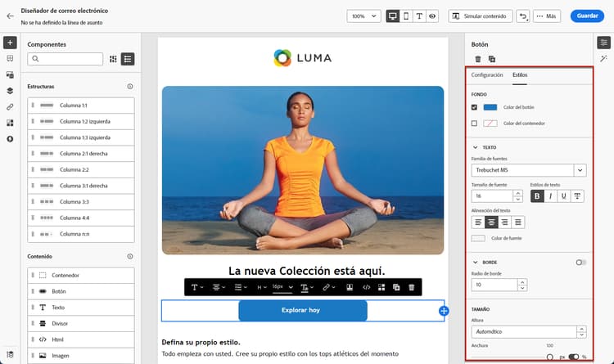Select the Explorar hoy button in canvas
The width and height of the screenshot is (614, 364).
[x=303, y=310]
